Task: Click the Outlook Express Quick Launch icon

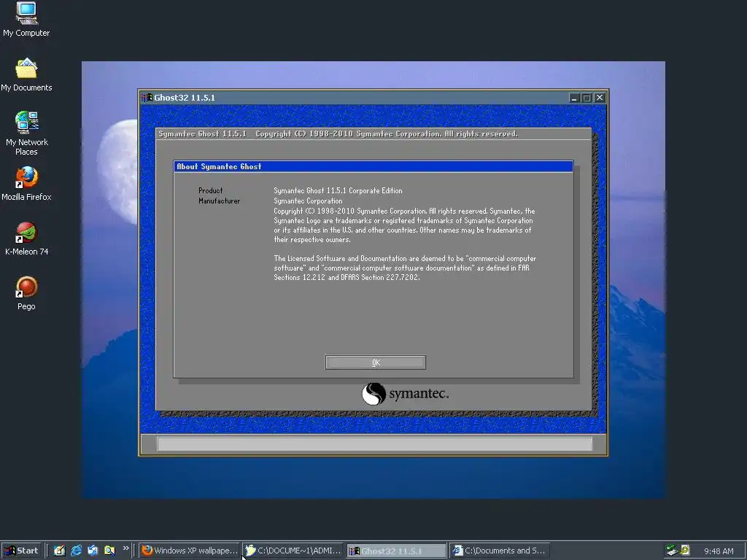Action: tap(93, 551)
